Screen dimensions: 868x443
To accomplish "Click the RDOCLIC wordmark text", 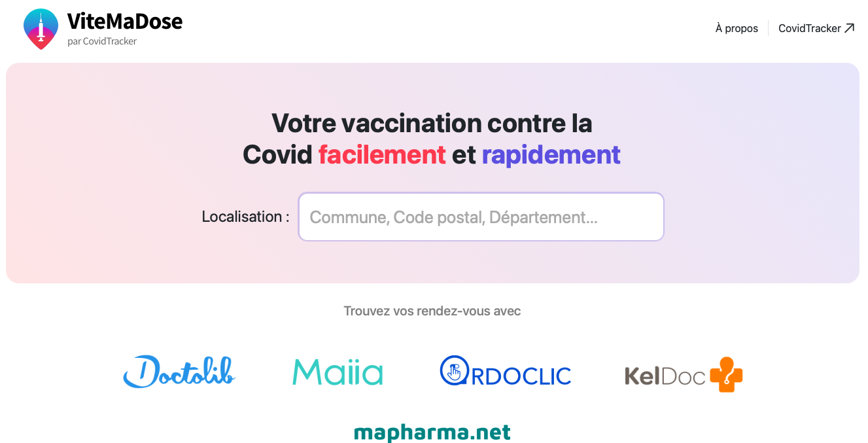I will click(521, 376).
